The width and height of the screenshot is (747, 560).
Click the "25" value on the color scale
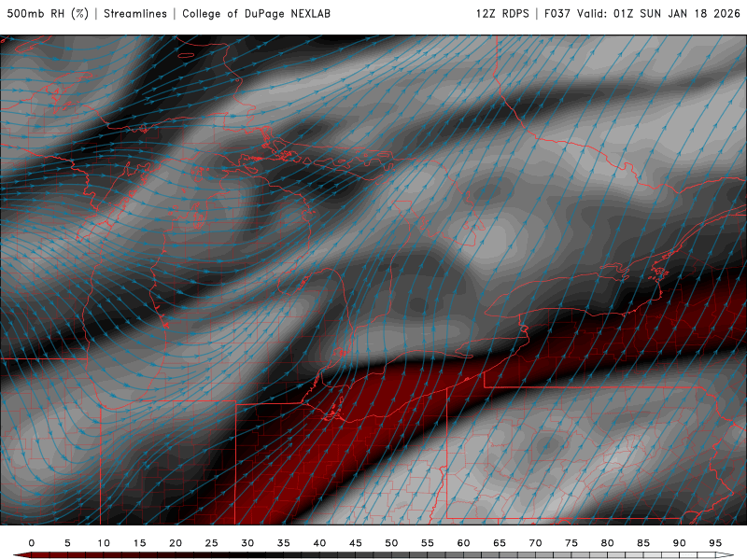(212, 543)
